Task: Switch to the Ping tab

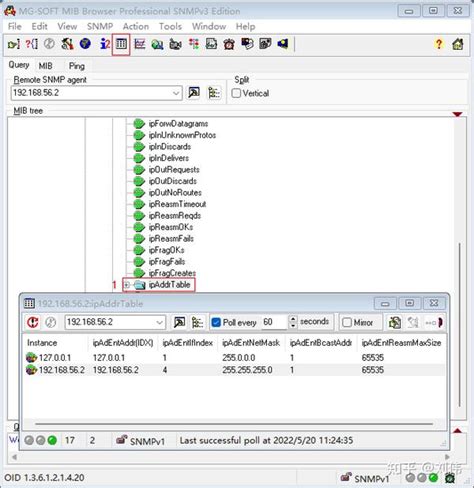Action: click(77, 66)
